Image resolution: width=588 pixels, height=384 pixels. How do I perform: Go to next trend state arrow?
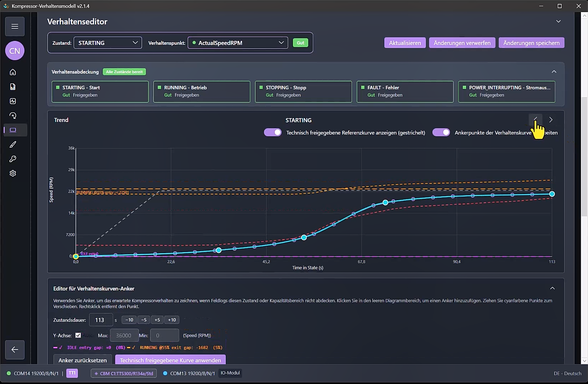coord(551,120)
